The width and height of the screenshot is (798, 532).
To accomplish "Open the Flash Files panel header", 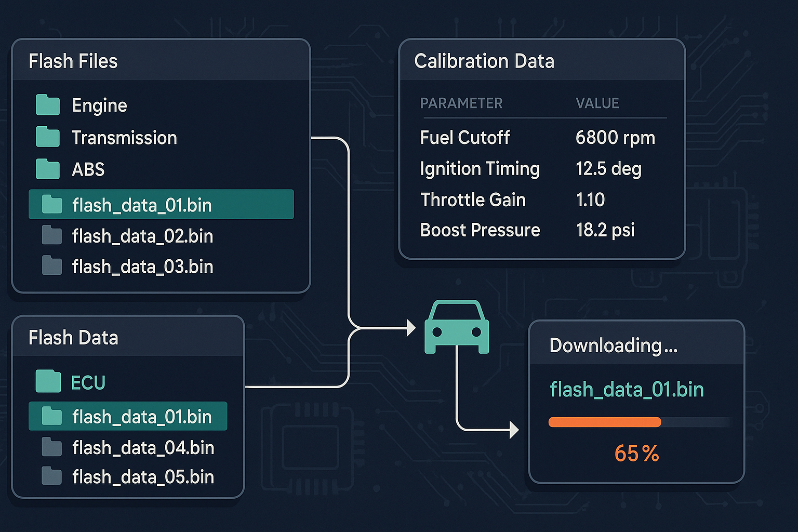I will (x=73, y=61).
